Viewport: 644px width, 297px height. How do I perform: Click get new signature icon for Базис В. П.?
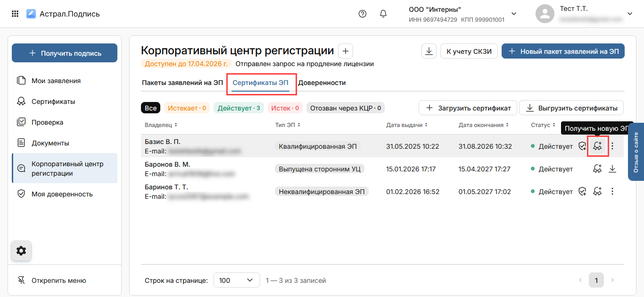[597, 146]
